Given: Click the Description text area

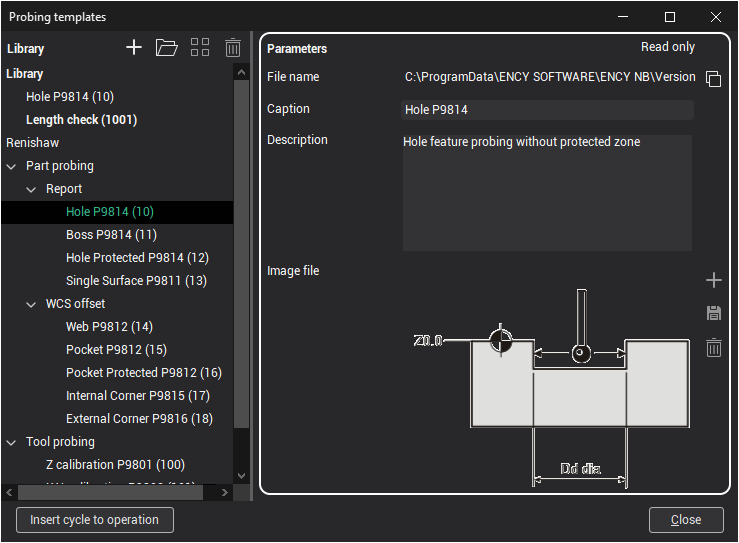Looking at the screenshot, I should point(547,192).
